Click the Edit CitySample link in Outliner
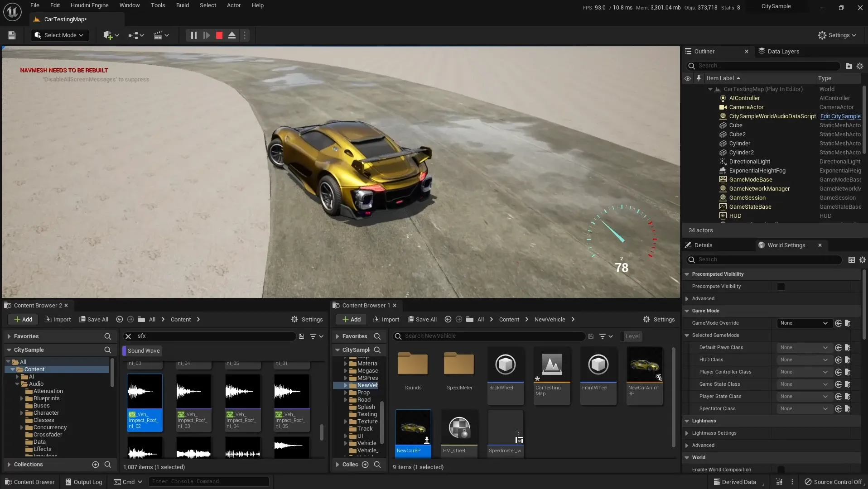 pyautogui.click(x=840, y=116)
